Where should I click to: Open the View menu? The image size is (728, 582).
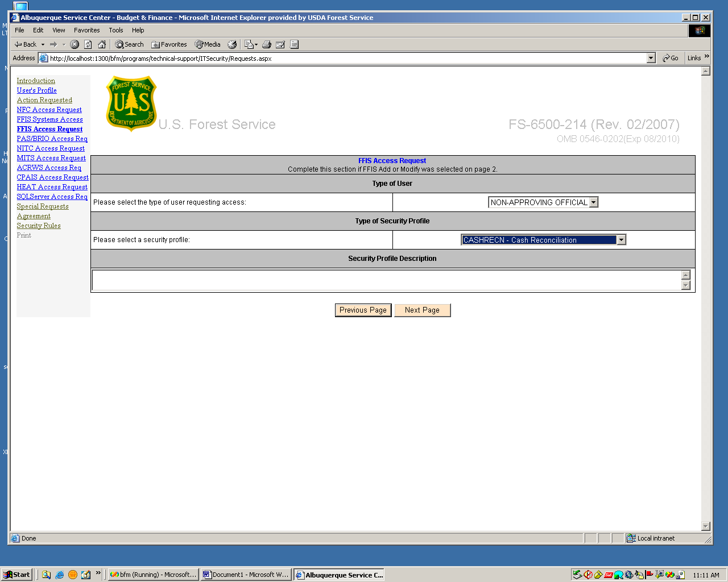click(59, 30)
